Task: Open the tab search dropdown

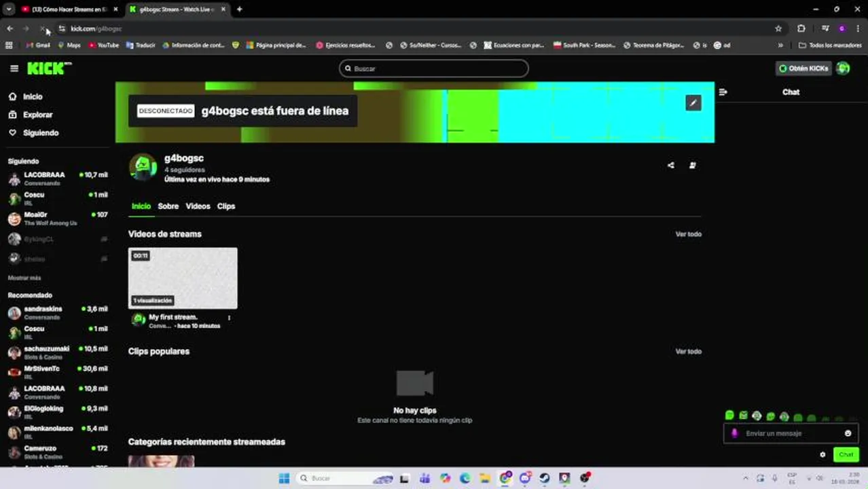Action: [9, 10]
